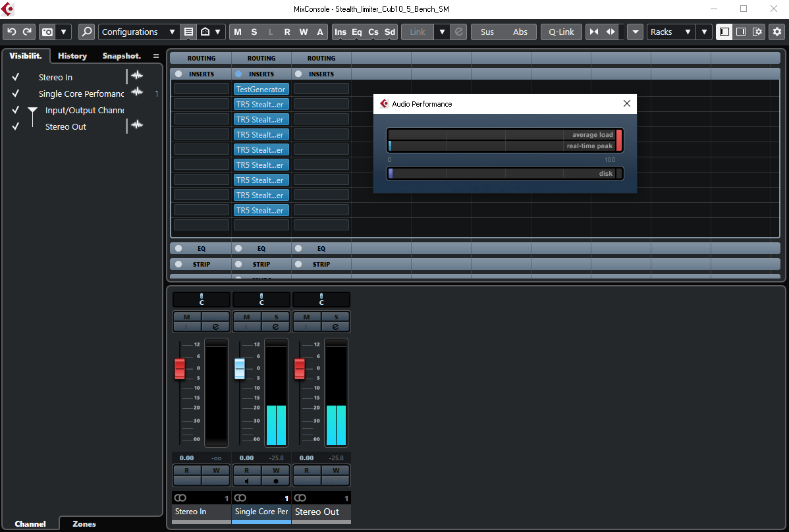The width and height of the screenshot is (789, 532).
Task: Click the record enable dot on Single Core
Action: 276,481
